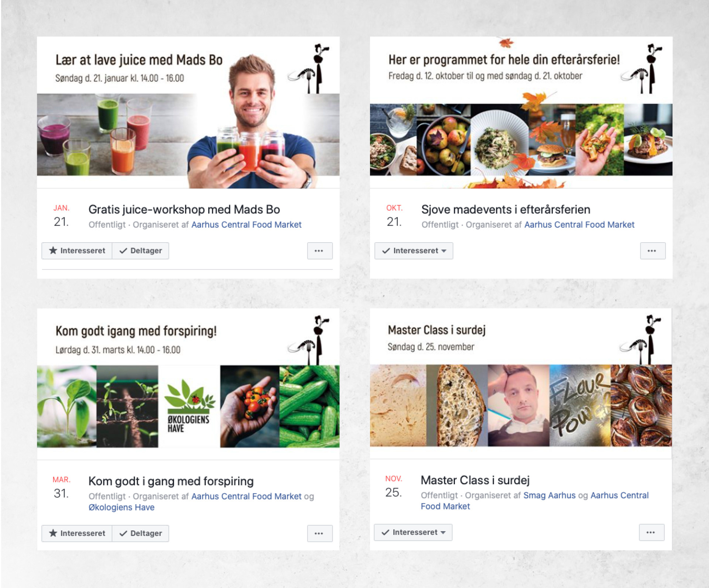Mark forspiring event as Interesseret
This screenshot has width=709, height=588.
pyautogui.click(x=77, y=533)
